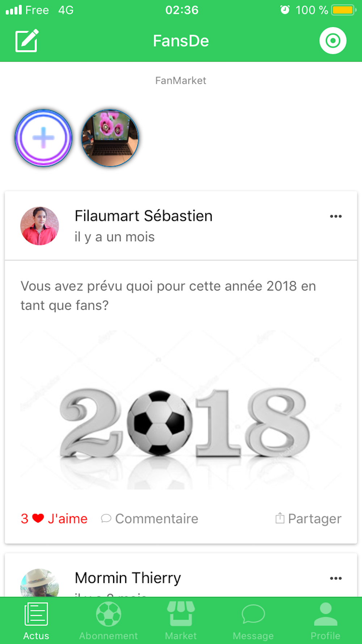The image size is (362, 644).
Task: Switch to the Actus tab
Action: [36, 621]
